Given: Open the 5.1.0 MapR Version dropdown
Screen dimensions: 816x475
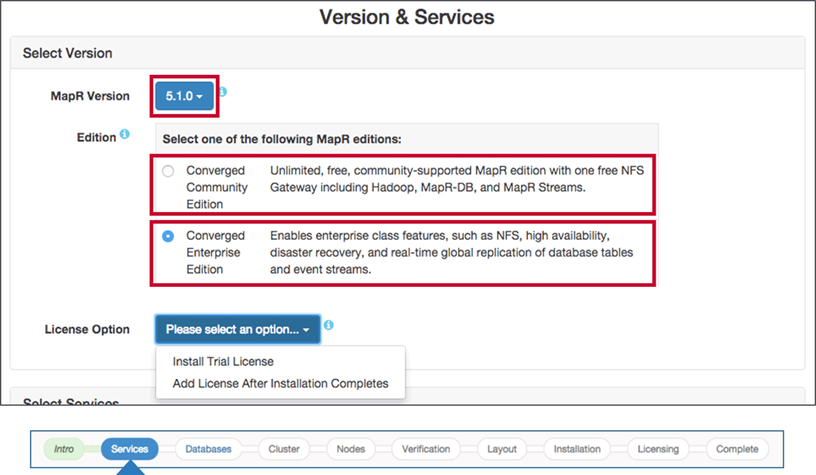Looking at the screenshot, I should tap(184, 96).
